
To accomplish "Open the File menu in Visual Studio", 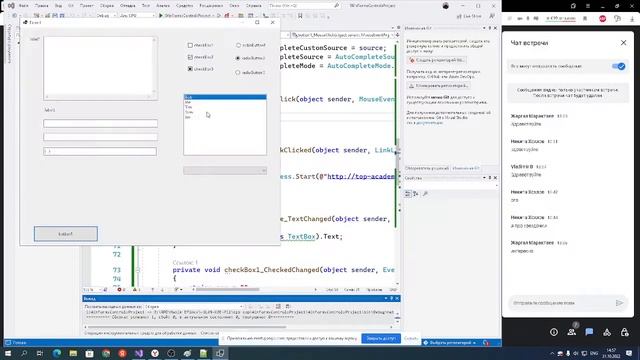I will pos(23,6).
